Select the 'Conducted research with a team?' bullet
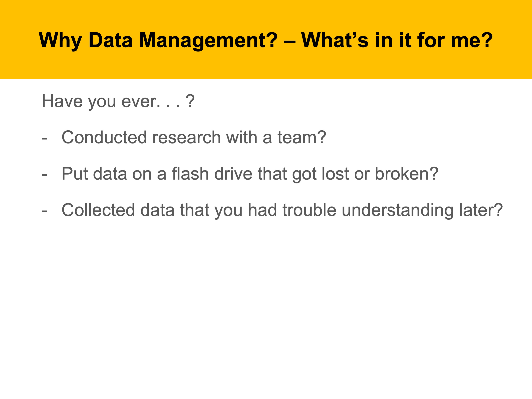Image resolution: width=532 pixels, height=399 pixels. pos(194,137)
